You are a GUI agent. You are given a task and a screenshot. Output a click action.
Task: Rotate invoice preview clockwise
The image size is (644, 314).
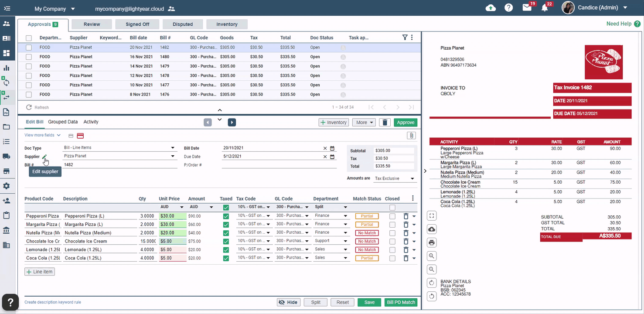point(432,283)
